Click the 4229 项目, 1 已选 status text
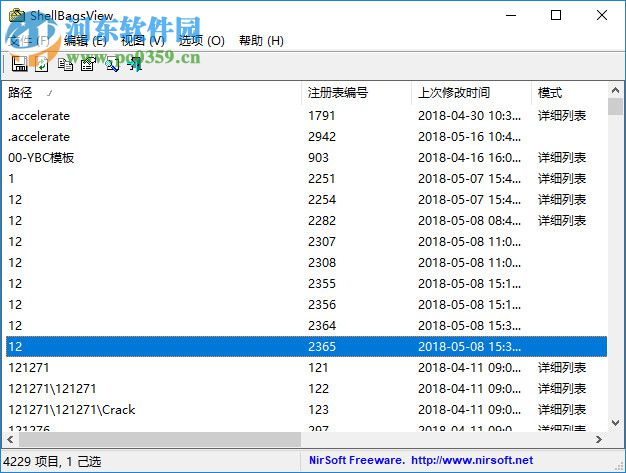The image size is (626, 473). pyautogui.click(x=52, y=462)
